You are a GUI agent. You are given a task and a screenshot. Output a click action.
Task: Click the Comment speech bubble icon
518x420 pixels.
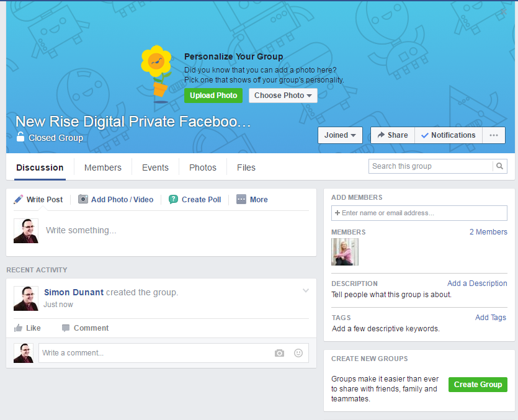coord(66,328)
